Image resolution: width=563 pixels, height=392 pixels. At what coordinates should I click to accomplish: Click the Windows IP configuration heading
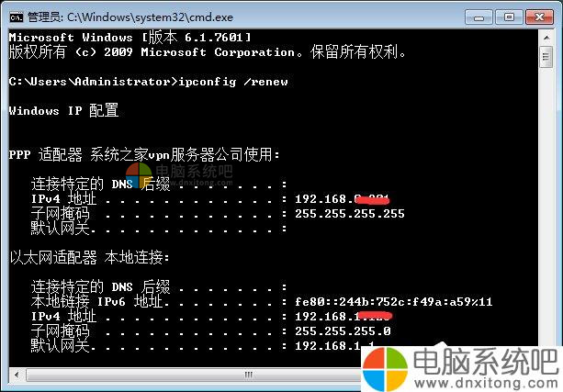[x=63, y=110]
